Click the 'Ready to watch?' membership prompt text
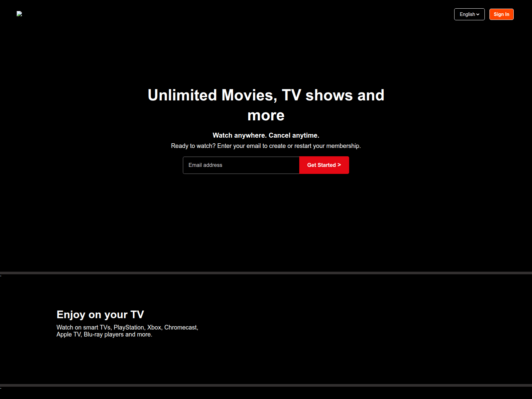The image size is (532, 399). click(266, 146)
